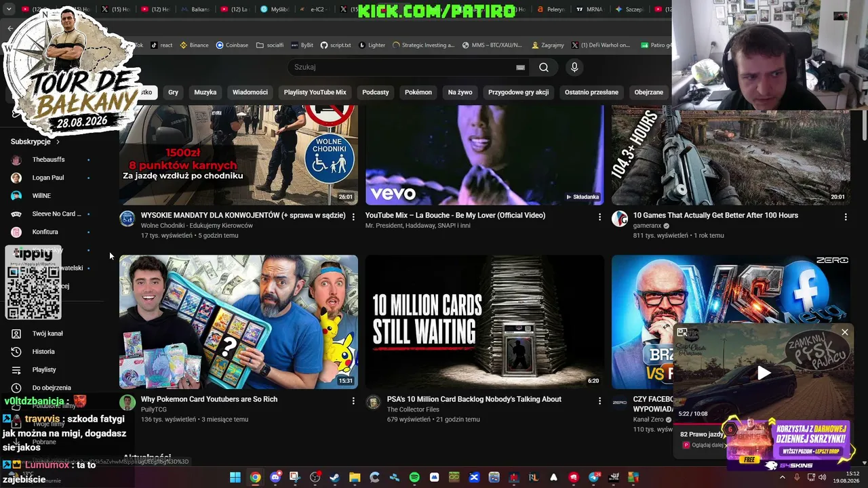The image size is (868, 488).
Task: Show hidden system tray icons
Action: pyautogui.click(x=782, y=477)
